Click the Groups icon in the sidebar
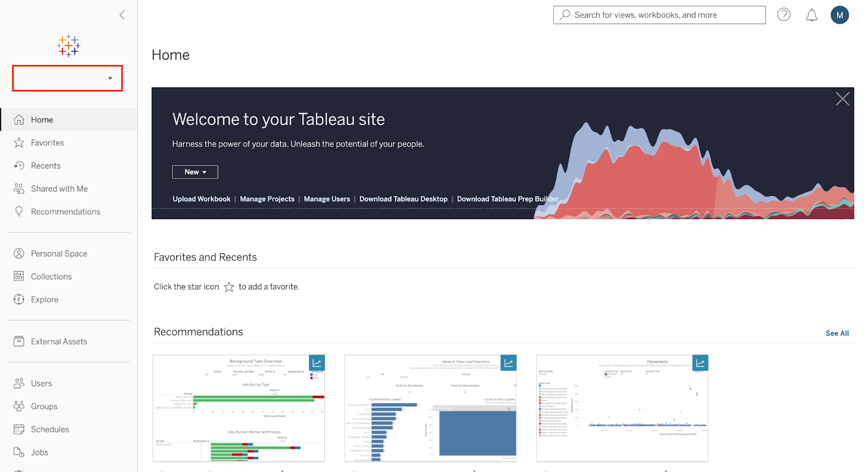The height and width of the screenshot is (472, 868). [19, 406]
